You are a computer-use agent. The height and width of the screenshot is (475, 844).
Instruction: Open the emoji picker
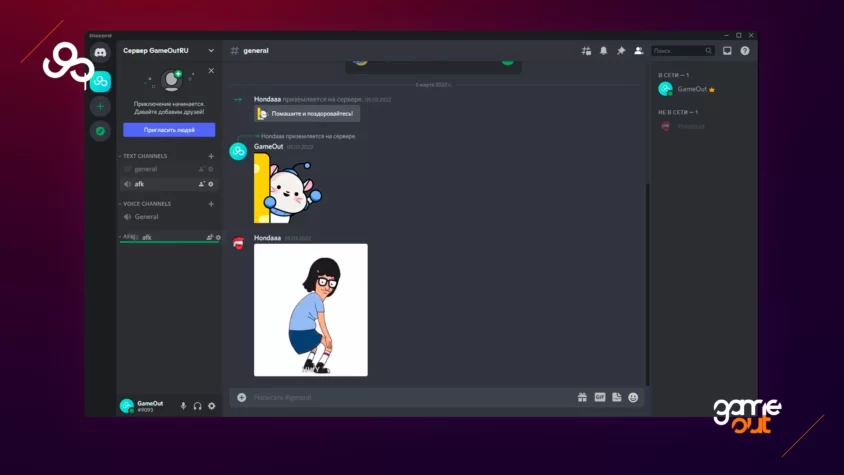point(634,397)
